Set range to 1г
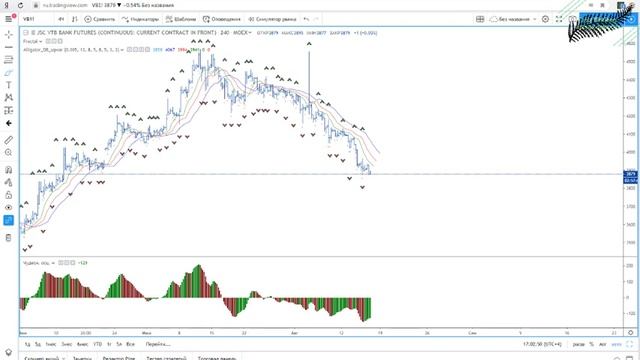This screenshot has height=360, width=640. pos(109,344)
